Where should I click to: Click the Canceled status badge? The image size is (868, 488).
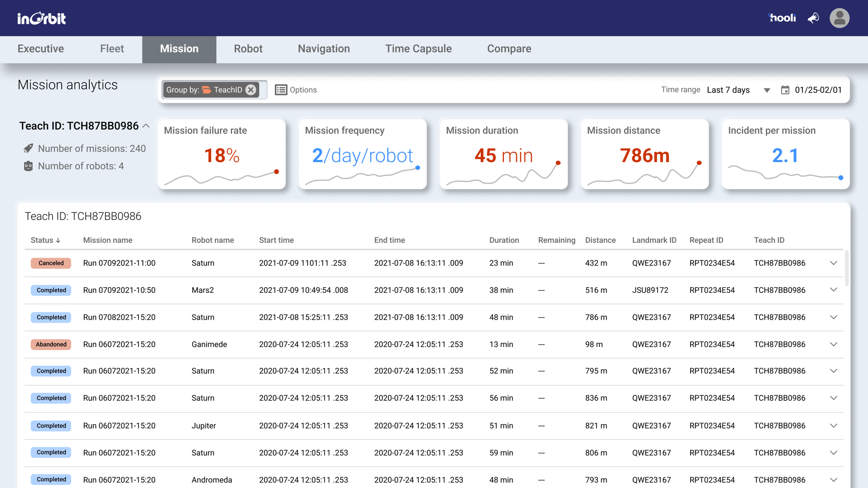click(51, 263)
